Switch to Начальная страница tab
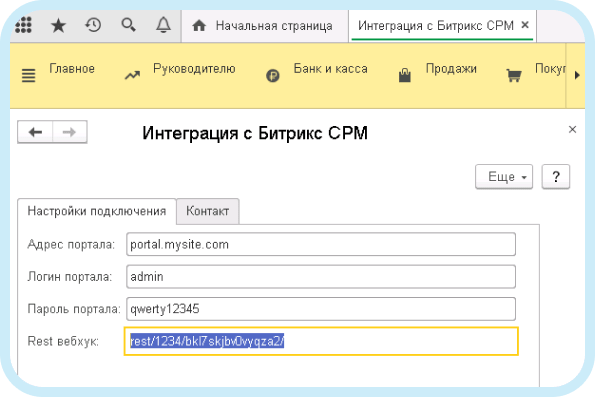Image resolution: width=595 pixels, height=397 pixels. point(265,26)
